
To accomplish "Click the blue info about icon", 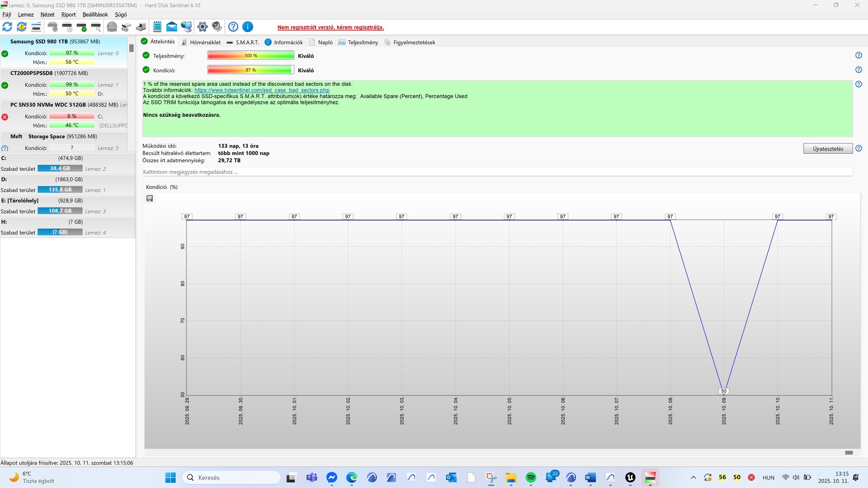I will [248, 27].
